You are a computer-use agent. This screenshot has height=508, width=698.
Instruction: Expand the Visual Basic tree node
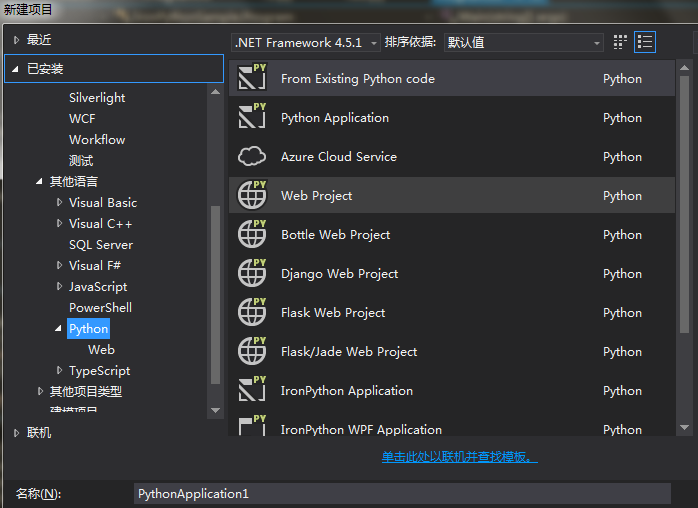pyautogui.click(x=59, y=202)
